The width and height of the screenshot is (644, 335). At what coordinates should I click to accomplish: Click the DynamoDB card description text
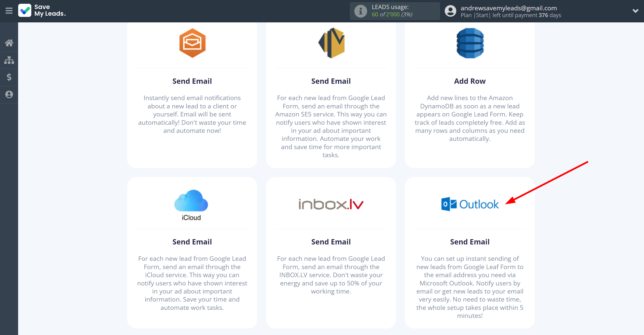click(470, 118)
